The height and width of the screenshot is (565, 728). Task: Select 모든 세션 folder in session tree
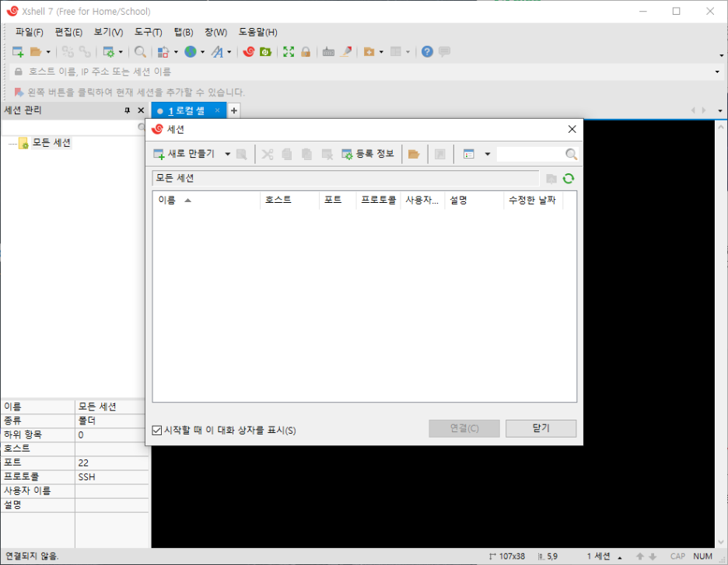click(x=51, y=142)
